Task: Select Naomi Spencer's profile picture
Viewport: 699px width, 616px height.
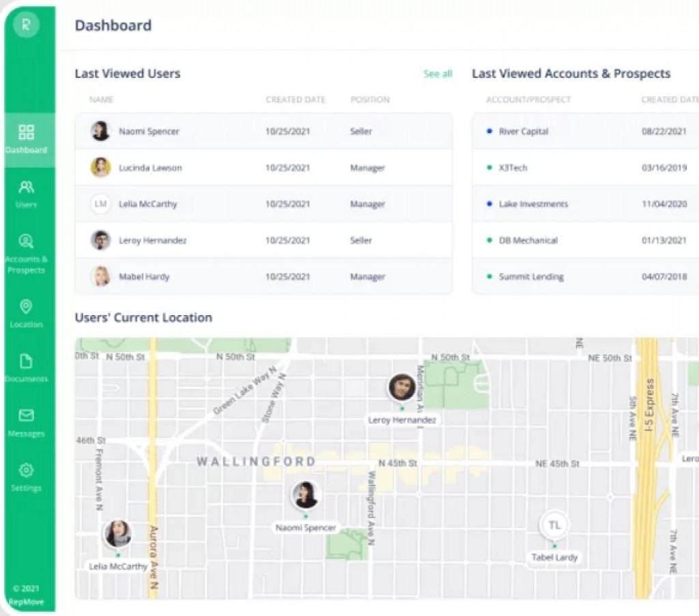Action: 100,131
